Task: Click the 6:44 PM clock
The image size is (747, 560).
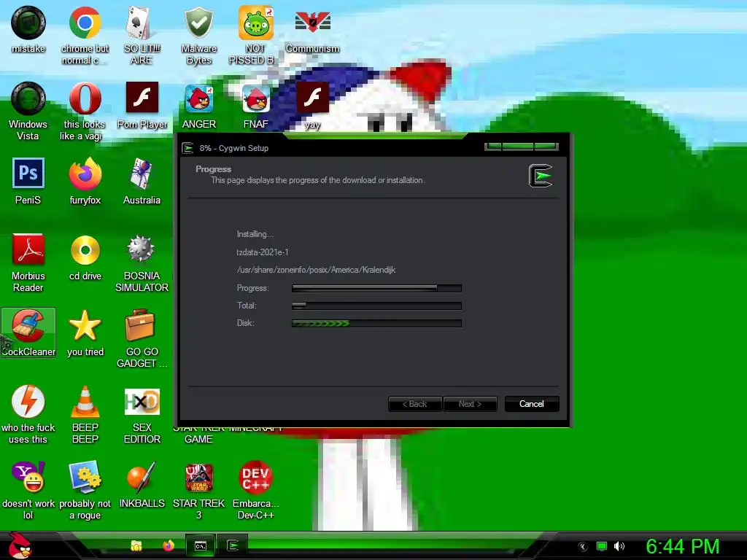Action: [682, 546]
